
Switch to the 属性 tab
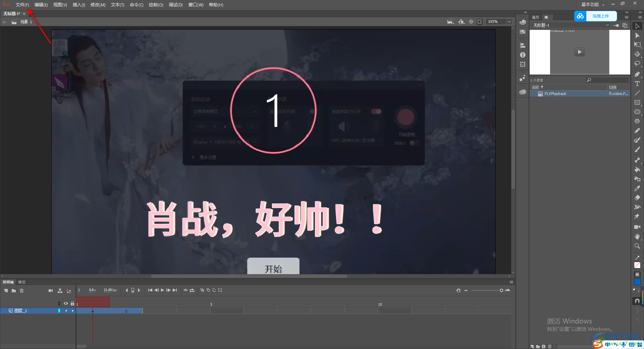click(x=536, y=17)
